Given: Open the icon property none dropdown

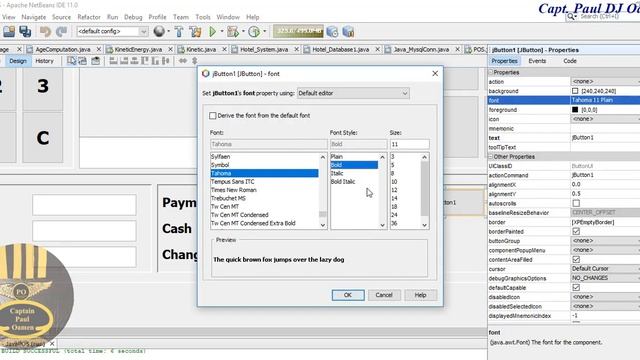Looking at the screenshot, I should click(605, 119).
